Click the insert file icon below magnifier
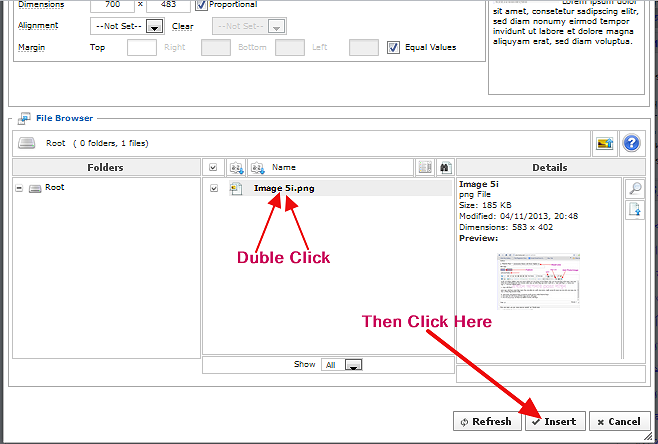The height and width of the screenshot is (444, 658). coord(634,210)
